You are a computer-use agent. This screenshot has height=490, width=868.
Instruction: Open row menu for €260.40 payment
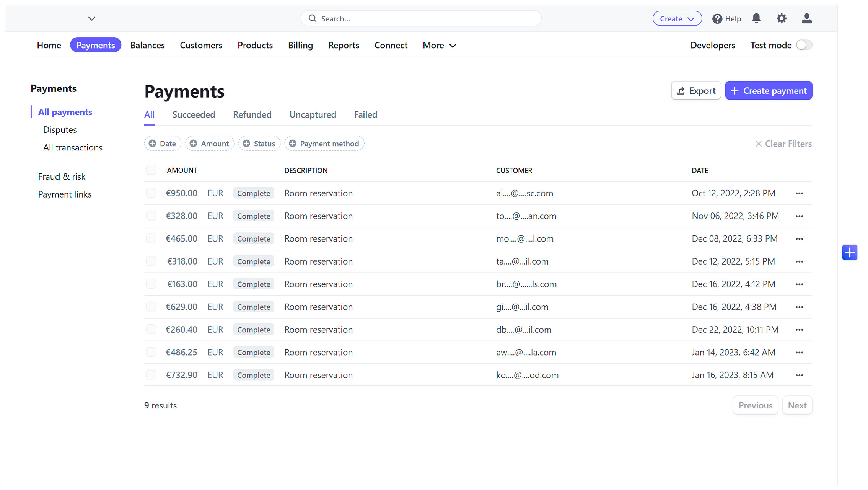[799, 330]
